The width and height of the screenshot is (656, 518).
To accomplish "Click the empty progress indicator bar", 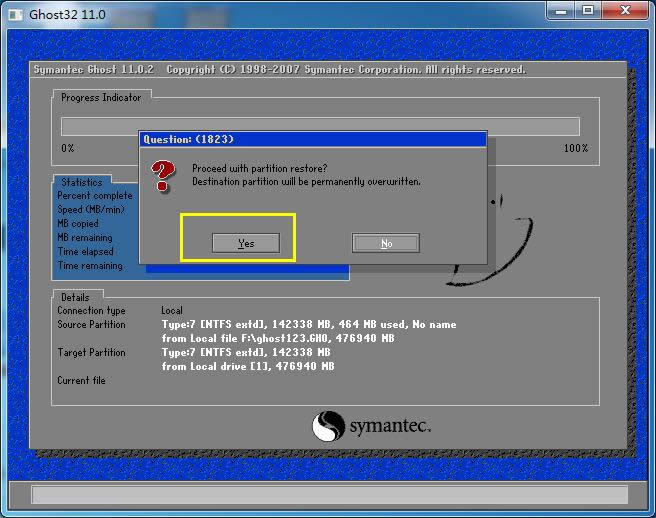I will pos(320,126).
